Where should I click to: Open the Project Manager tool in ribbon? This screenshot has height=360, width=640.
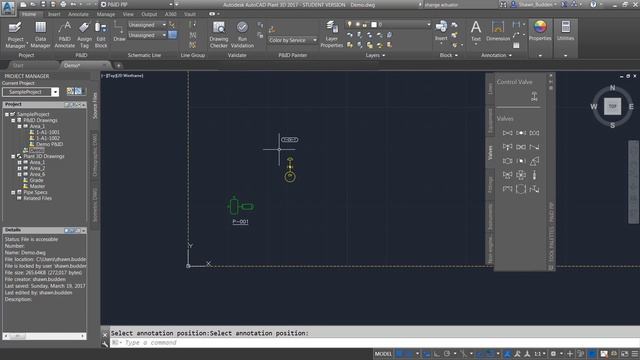15,35
